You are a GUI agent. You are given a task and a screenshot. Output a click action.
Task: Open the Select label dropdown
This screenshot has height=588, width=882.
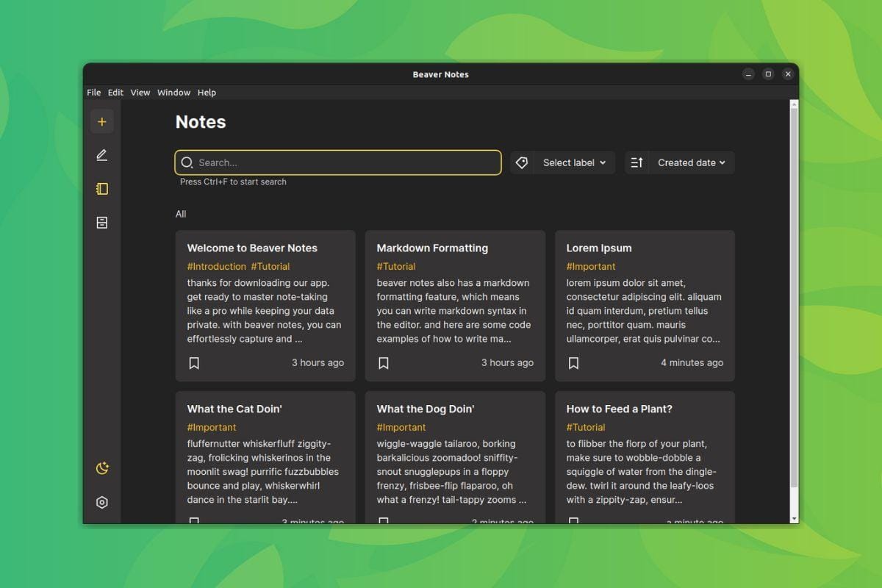[x=573, y=162]
